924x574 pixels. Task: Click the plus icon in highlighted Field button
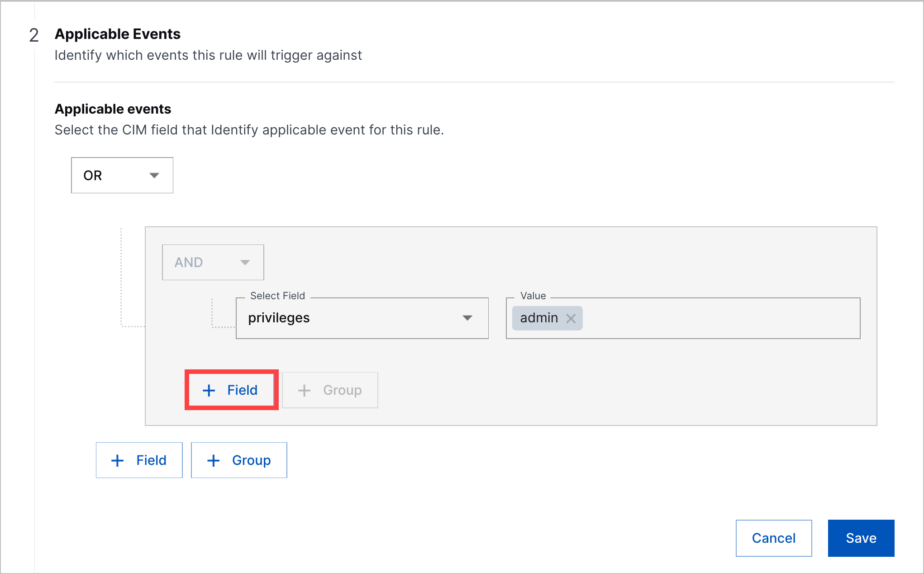209,390
